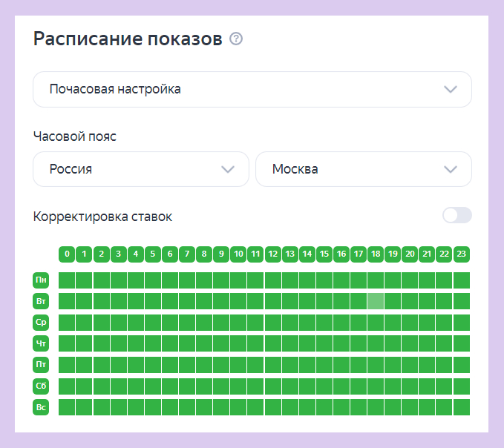Toggle the whole Вт (Tuesday) row

tap(42, 301)
